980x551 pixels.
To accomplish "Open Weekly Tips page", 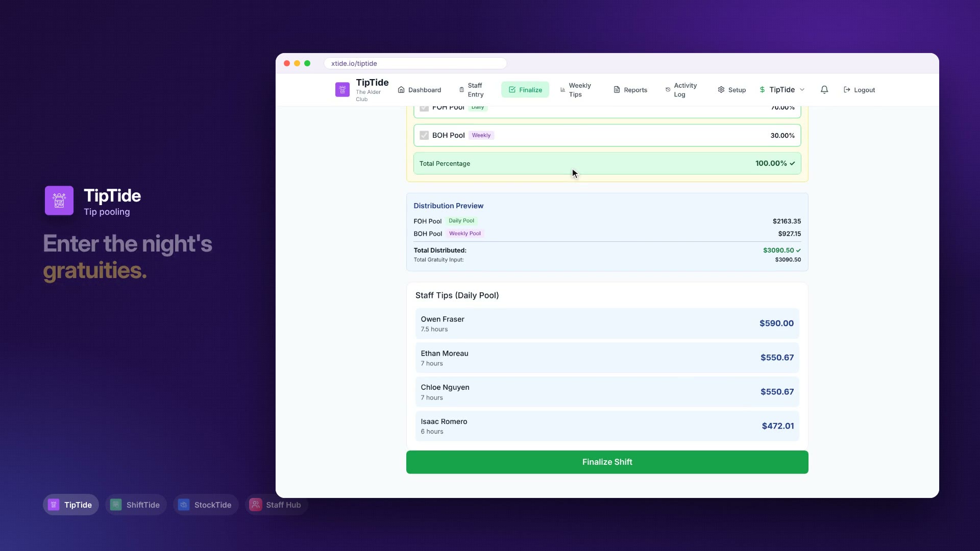I will (576, 90).
